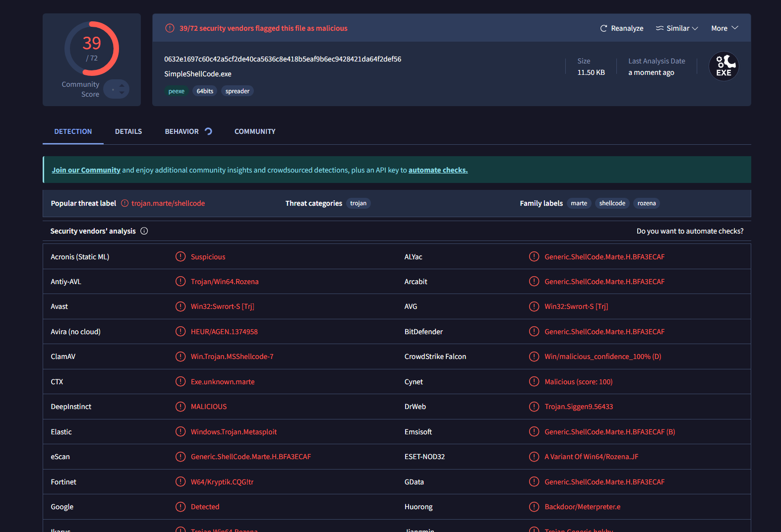Click the spreader tag

click(238, 91)
